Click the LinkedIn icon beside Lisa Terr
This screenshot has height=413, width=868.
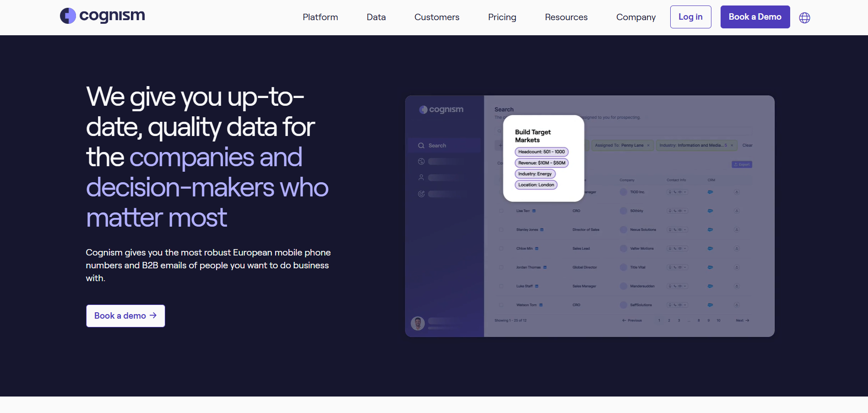(x=534, y=211)
